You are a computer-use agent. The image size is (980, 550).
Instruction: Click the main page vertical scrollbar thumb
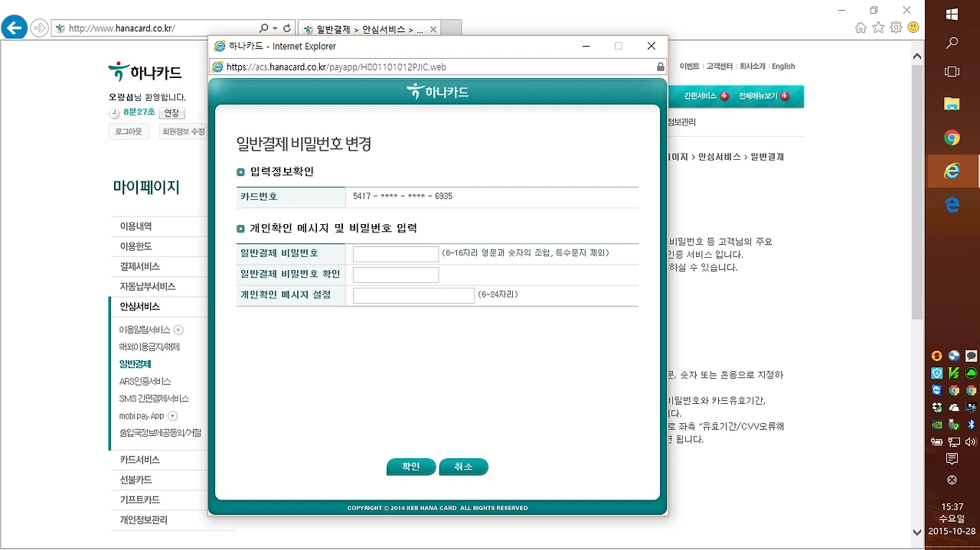tap(917, 191)
